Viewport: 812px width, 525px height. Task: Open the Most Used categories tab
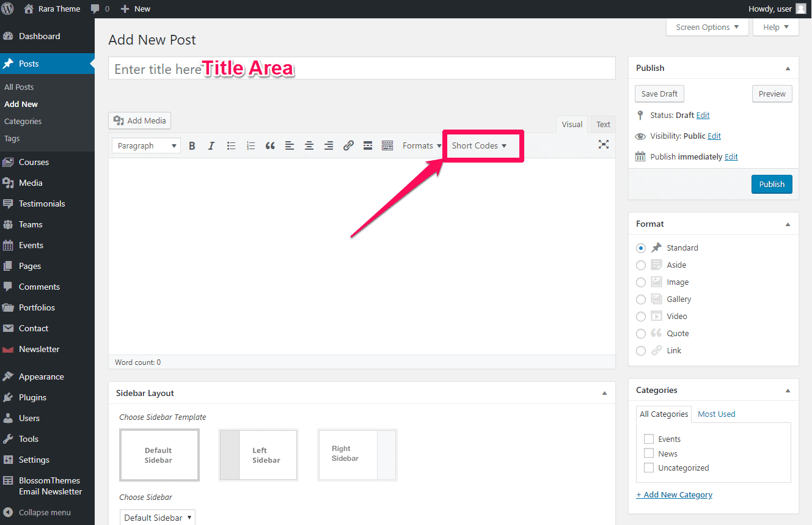click(x=716, y=414)
